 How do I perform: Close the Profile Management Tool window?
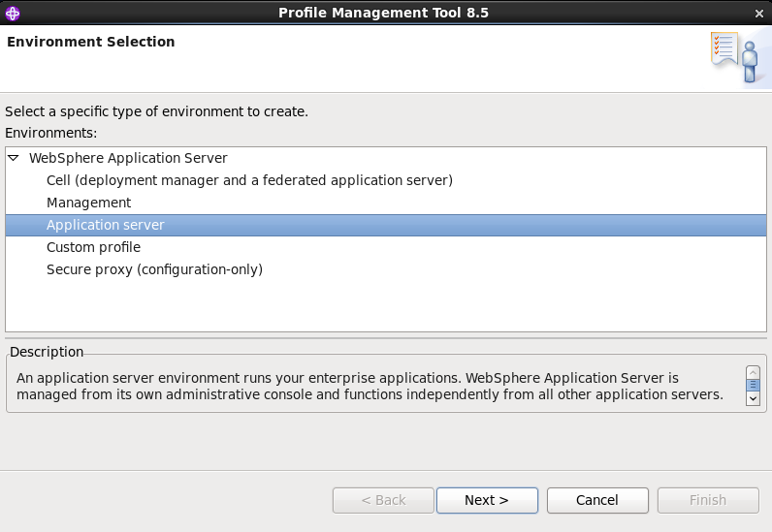(758, 14)
